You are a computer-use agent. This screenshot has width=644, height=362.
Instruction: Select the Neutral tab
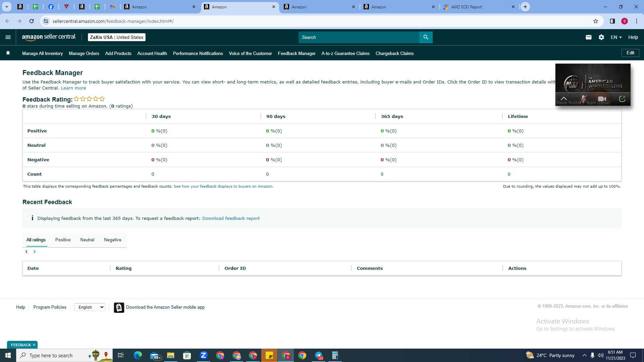pyautogui.click(x=87, y=240)
